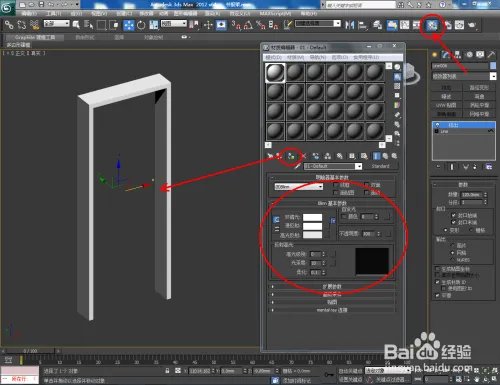Click the Sample Type sphere icon
500x385 pixels.
tap(397, 67)
